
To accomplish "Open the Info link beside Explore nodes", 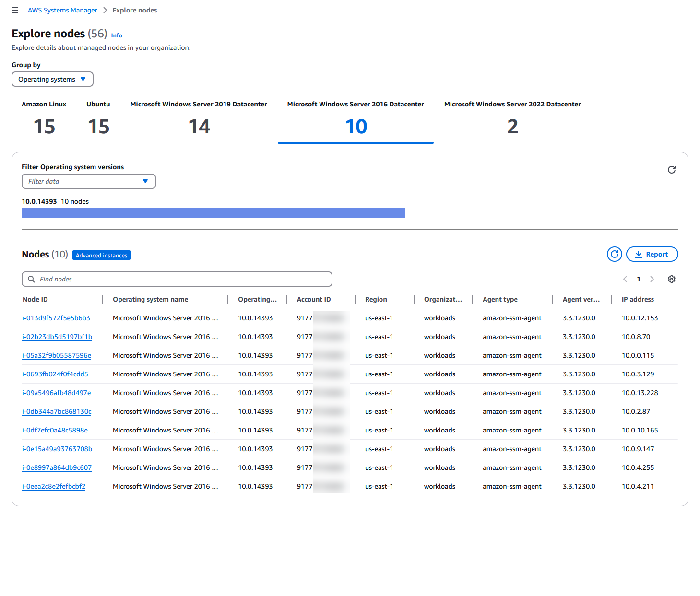I will pyautogui.click(x=117, y=35).
